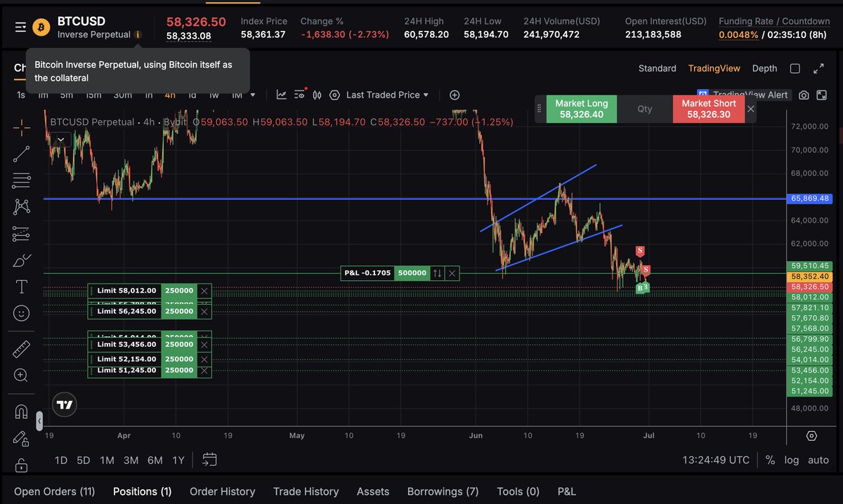Collapse the chart legend chevron
This screenshot has width=843, height=504.
coord(60,140)
